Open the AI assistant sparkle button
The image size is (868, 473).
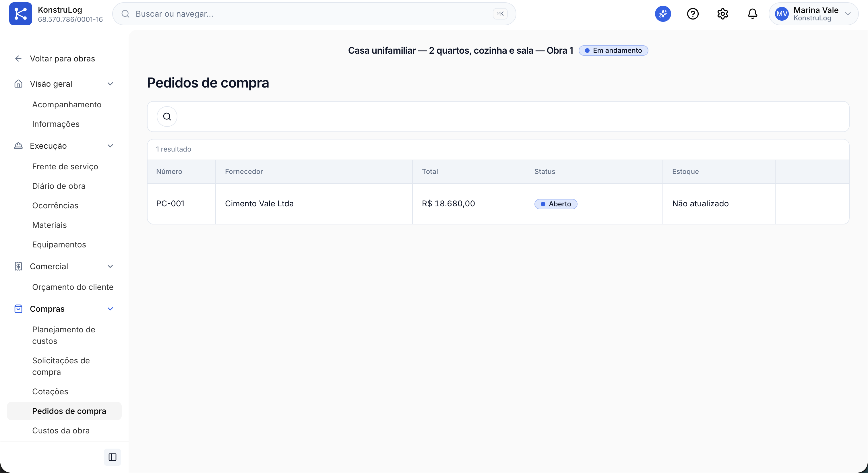663,14
